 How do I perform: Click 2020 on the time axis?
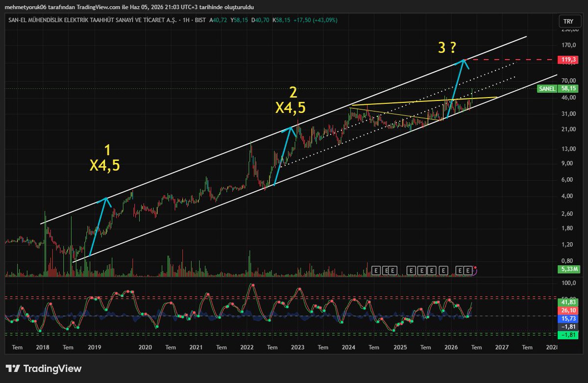(145, 348)
